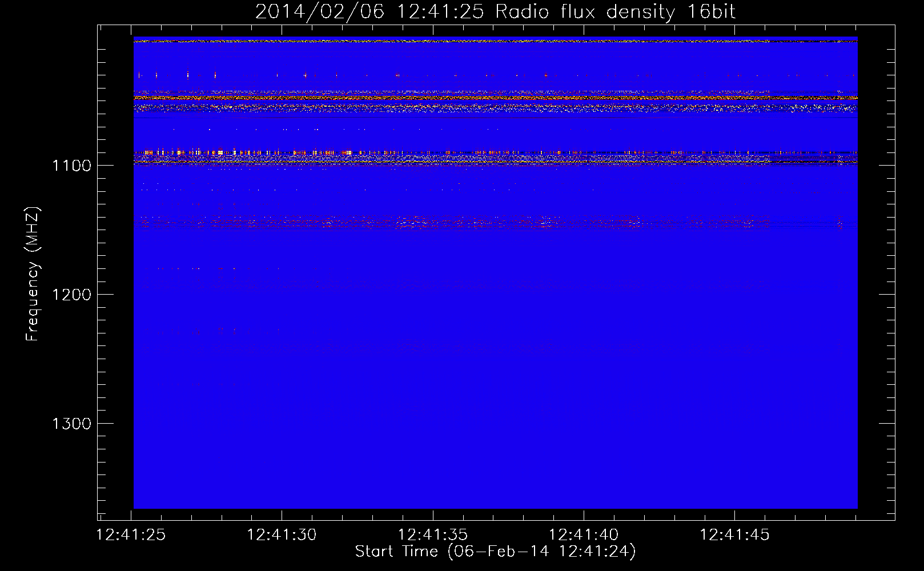Select the 'Frequency (MHZ)' axis label
This screenshot has width=924, height=571.
(x=33, y=274)
